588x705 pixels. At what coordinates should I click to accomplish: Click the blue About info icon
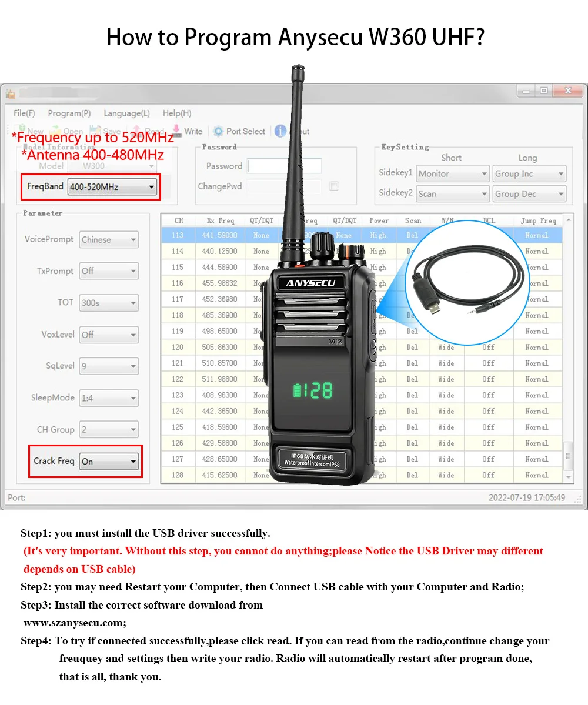[280, 131]
